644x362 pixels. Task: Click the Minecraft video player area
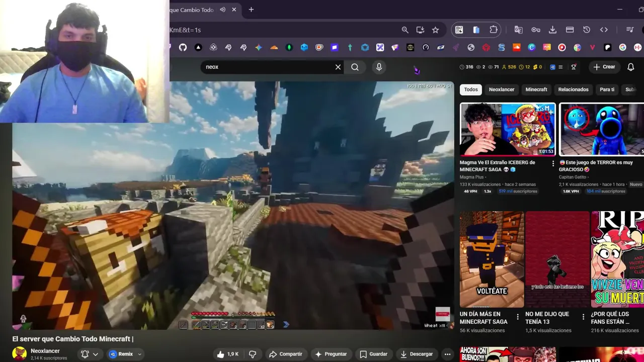tap(233, 205)
